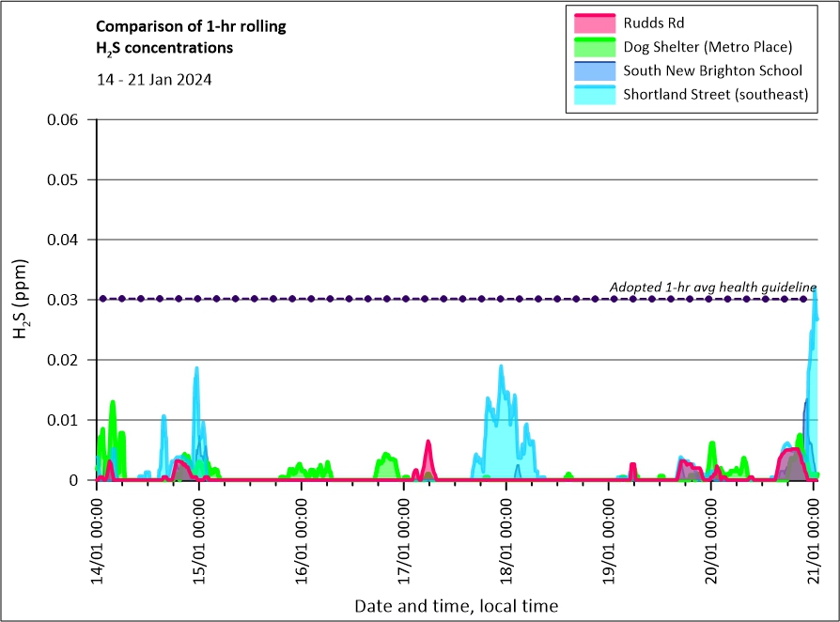Select the Shortland Street (southeast) legend text
840x622 pixels.
tap(716, 94)
